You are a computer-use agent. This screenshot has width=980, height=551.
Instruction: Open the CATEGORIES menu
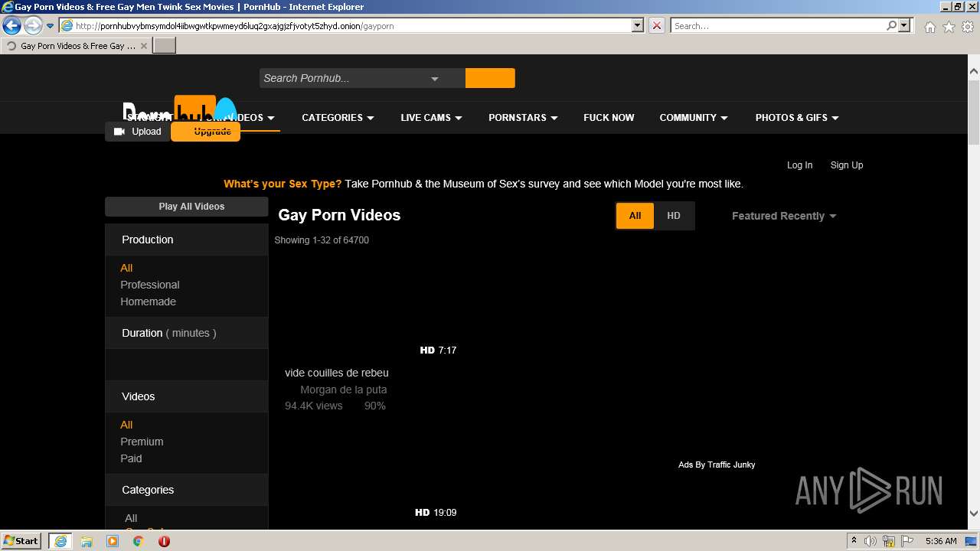coord(338,118)
